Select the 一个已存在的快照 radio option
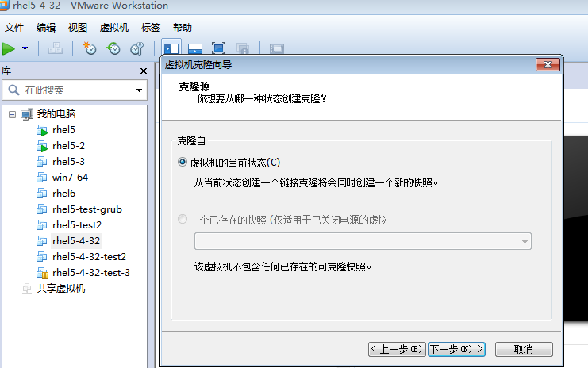This screenshot has width=588, height=368. click(x=183, y=219)
